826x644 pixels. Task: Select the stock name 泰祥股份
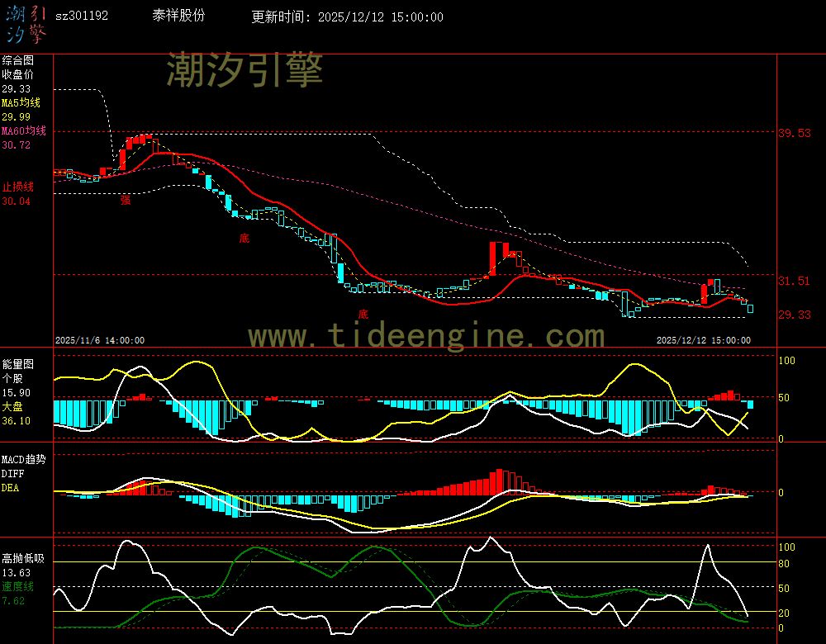pyautogui.click(x=179, y=16)
